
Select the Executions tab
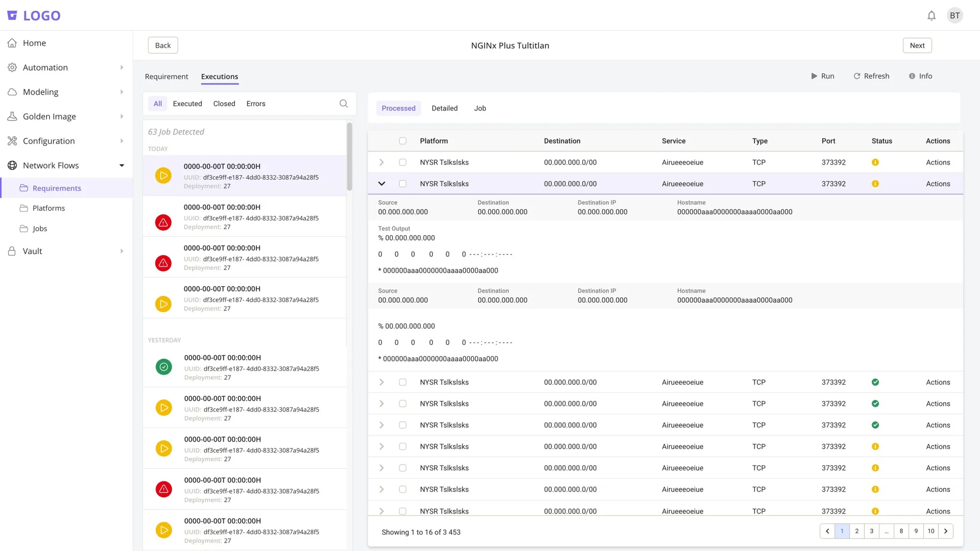pyautogui.click(x=220, y=76)
